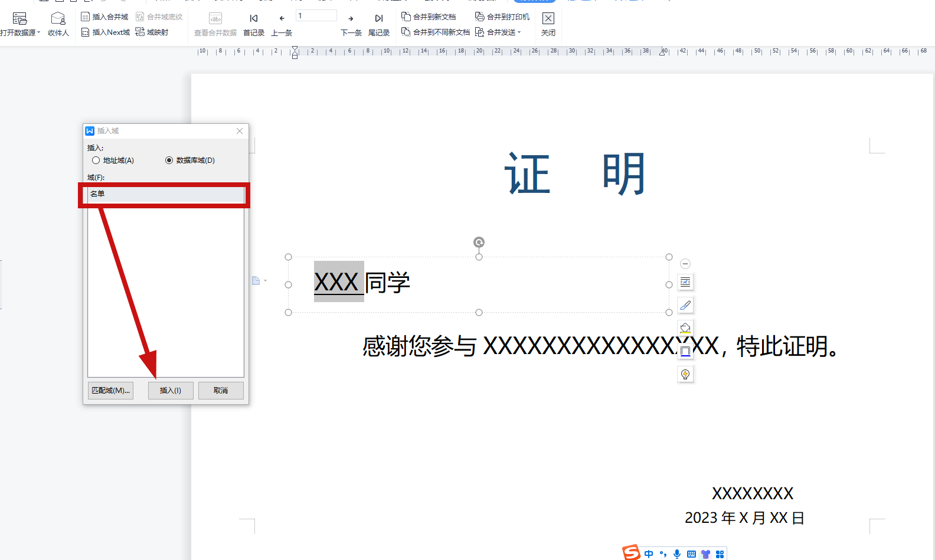Click the 域映射 field mapping button
The image size is (935, 560).
pos(152,32)
